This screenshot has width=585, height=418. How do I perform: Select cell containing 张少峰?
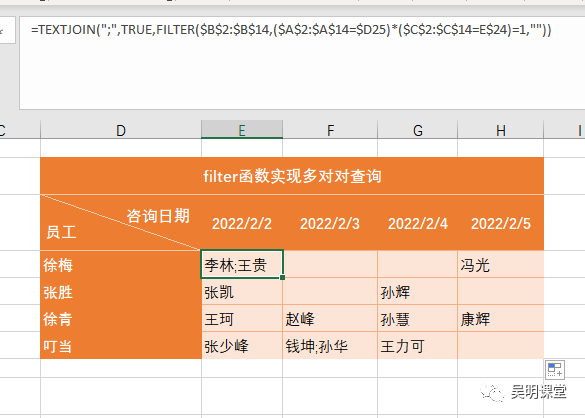[242, 346]
